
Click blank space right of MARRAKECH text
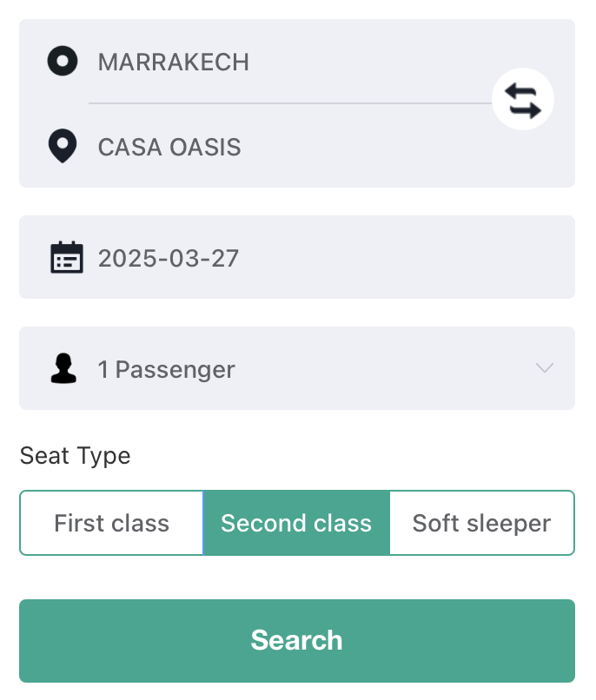pyautogui.click(x=365, y=62)
